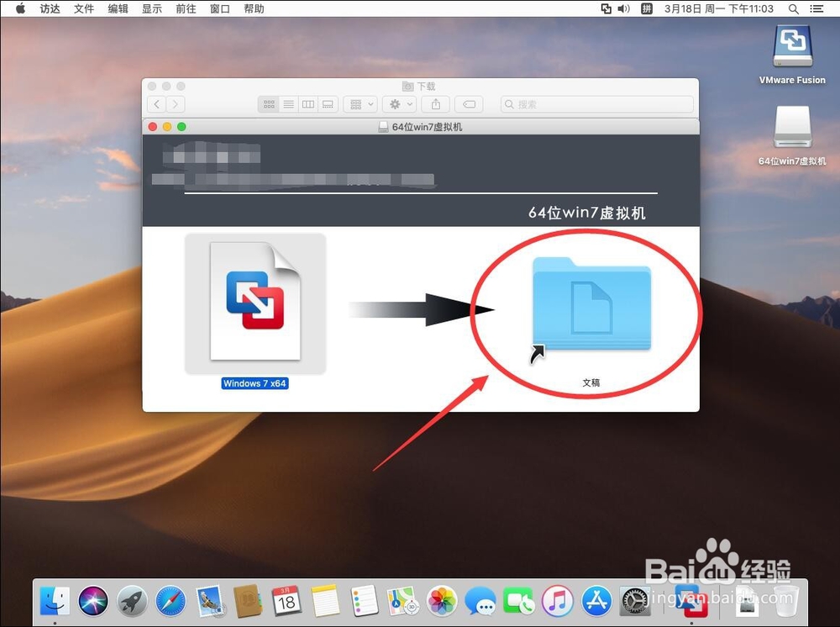Open Safari from the Dock
The width and height of the screenshot is (840, 627).
[x=171, y=600]
